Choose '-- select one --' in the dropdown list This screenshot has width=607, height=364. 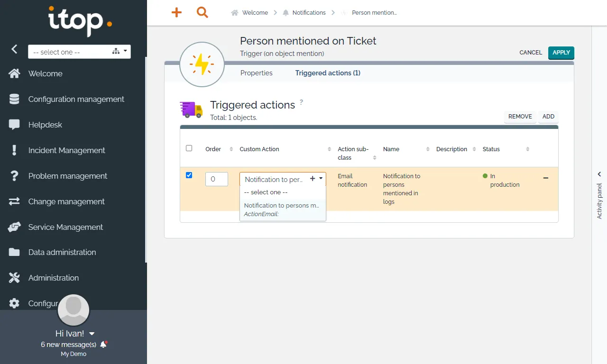[x=283, y=192]
